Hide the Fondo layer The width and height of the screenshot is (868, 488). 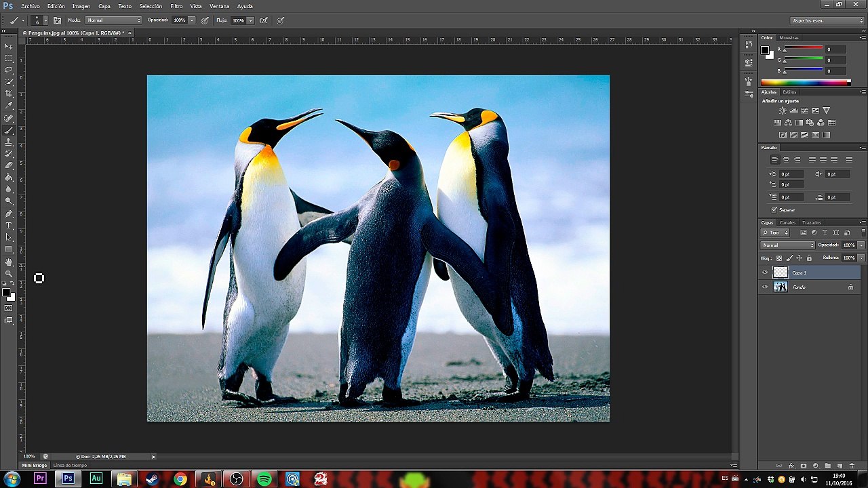pyautogui.click(x=765, y=287)
